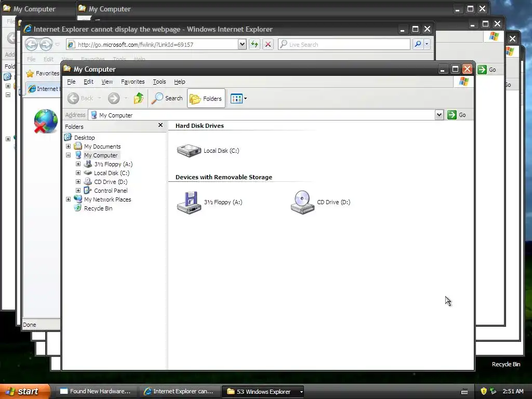Expand CD Drive (D:) tree node
The image size is (532, 399).
(78, 181)
